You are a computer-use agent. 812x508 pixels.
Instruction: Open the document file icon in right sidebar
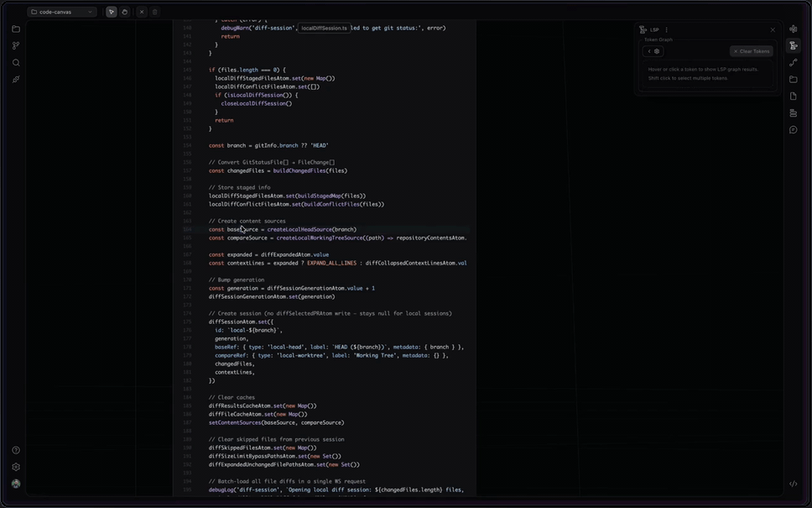coord(794,96)
